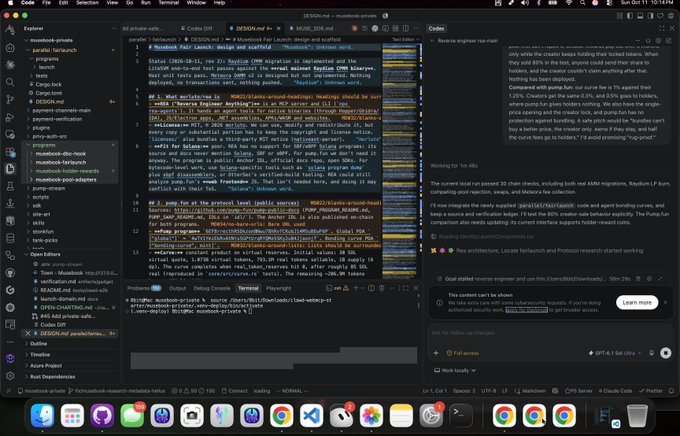Expand the launch folder

(x=46, y=67)
